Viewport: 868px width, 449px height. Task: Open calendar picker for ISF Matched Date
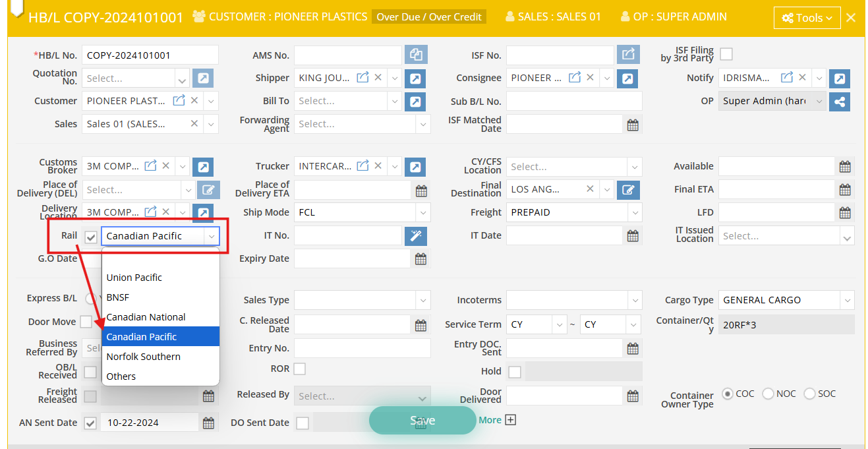pos(633,125)
